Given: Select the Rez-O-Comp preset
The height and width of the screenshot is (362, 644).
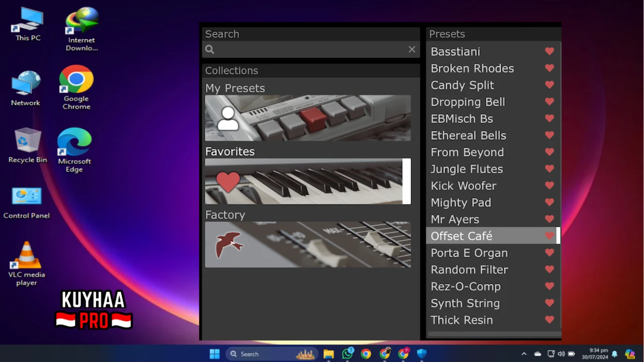Looking at the screenshot, I should [466, 287].
